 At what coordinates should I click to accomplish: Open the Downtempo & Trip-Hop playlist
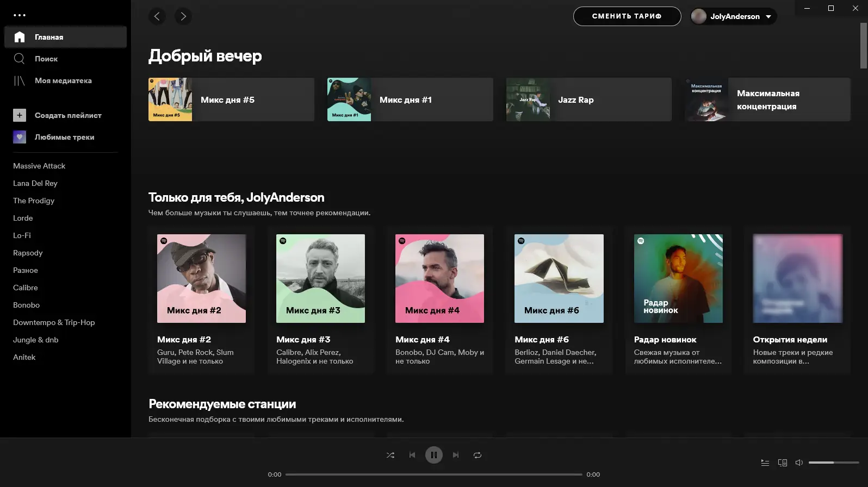tap(54, 322)
